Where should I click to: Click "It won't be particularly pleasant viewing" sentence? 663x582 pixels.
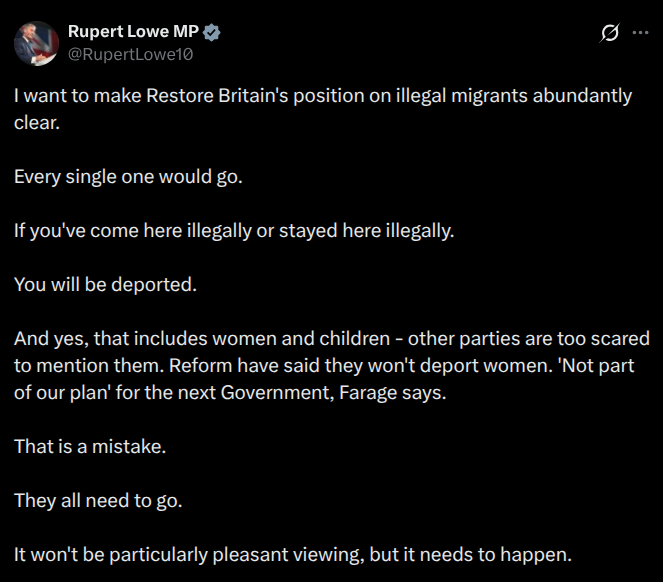189,555
